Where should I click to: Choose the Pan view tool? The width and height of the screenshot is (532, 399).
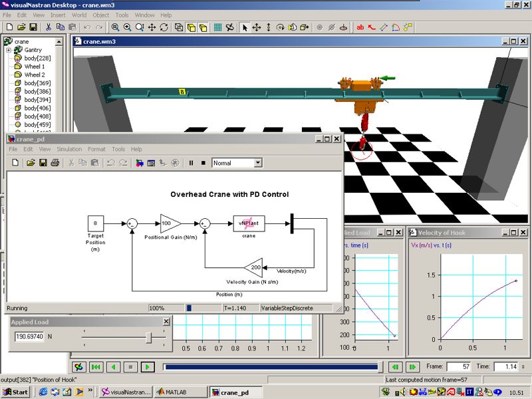click(x=152, y=27)
